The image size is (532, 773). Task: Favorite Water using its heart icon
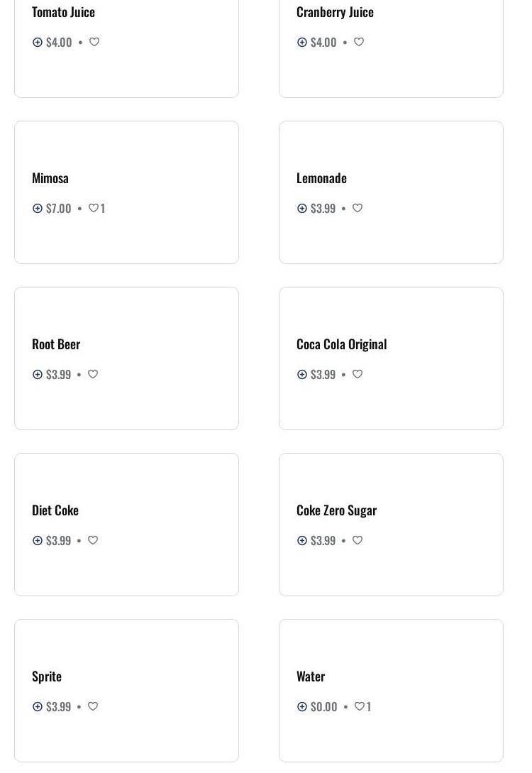[x=360, y=706]
